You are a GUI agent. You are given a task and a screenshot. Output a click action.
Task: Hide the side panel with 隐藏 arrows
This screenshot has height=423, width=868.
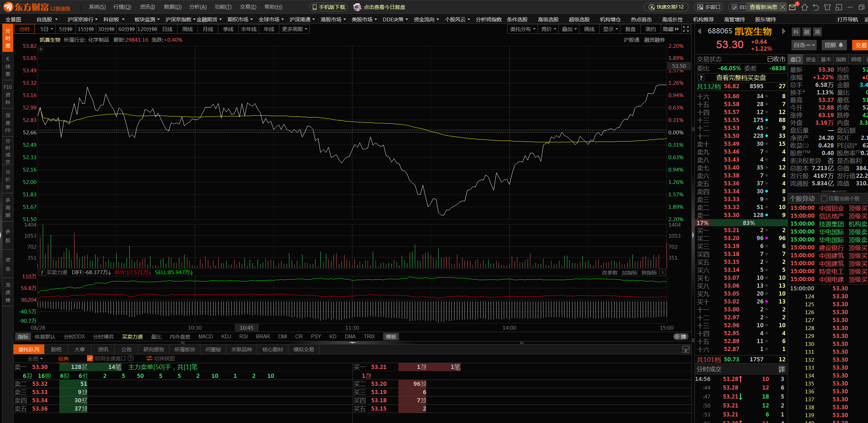point(671,29)
